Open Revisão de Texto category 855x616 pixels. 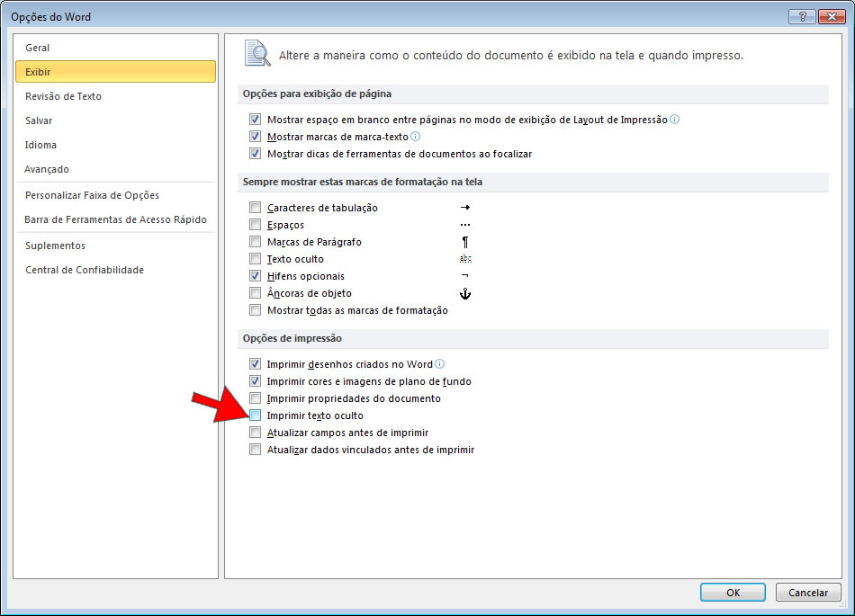click(x=115, y=96)
